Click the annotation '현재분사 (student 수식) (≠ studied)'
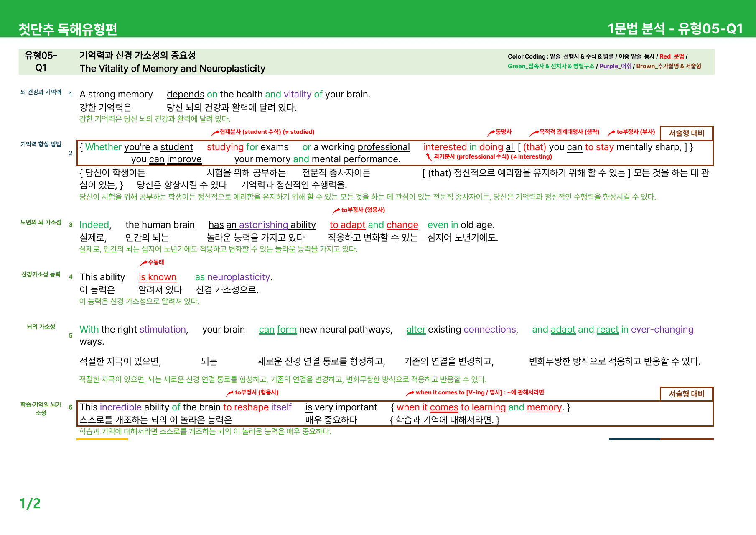Image resolution: width=756 pixels, height=535 pixels. [267, 132]
